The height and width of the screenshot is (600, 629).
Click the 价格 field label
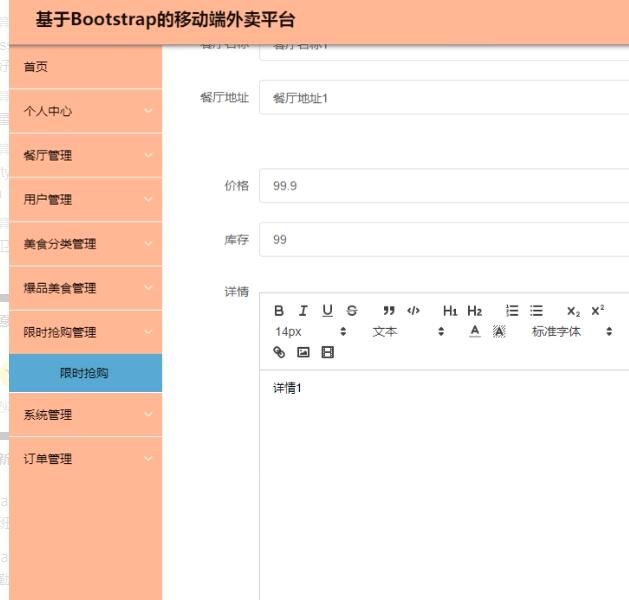coord(236,186)
